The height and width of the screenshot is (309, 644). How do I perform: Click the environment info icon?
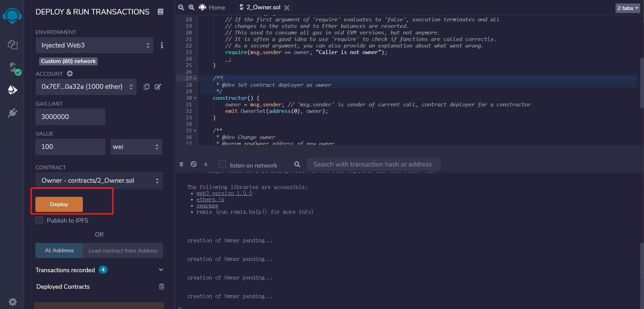tap(162, 45)
